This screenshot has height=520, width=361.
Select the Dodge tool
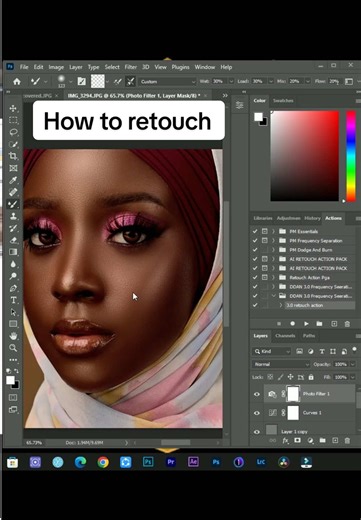point(13,276)
